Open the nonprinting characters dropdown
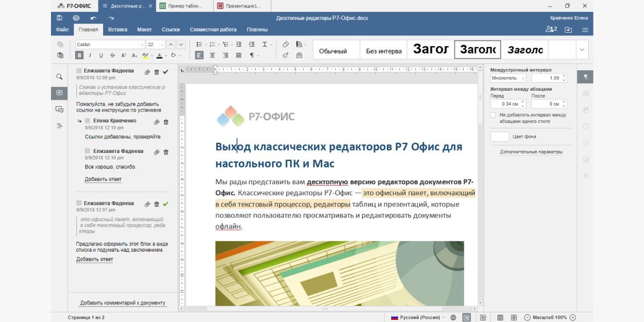 tap(258, 55)
